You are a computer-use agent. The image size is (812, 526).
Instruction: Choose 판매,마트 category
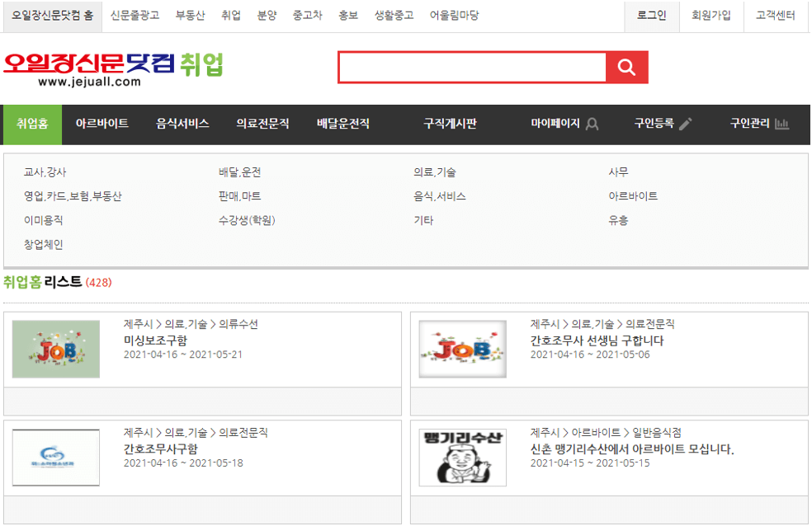240,196
